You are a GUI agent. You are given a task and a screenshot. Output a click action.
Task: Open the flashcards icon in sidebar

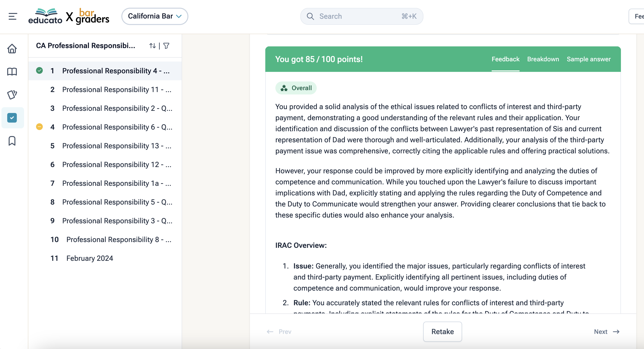pyautogui.click(x=12, y=95)
